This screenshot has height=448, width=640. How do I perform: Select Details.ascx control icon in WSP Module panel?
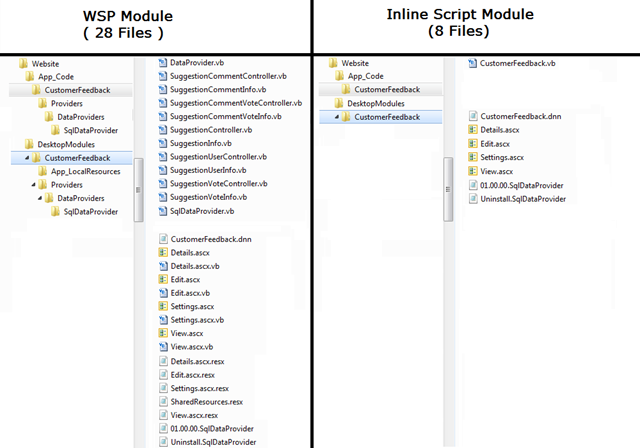[x=163, y=252]
